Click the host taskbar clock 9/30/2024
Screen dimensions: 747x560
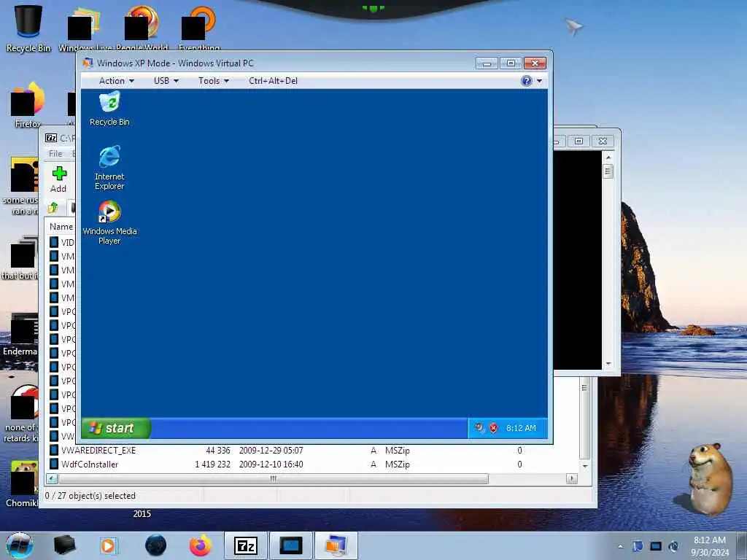[x=710, y=546]
